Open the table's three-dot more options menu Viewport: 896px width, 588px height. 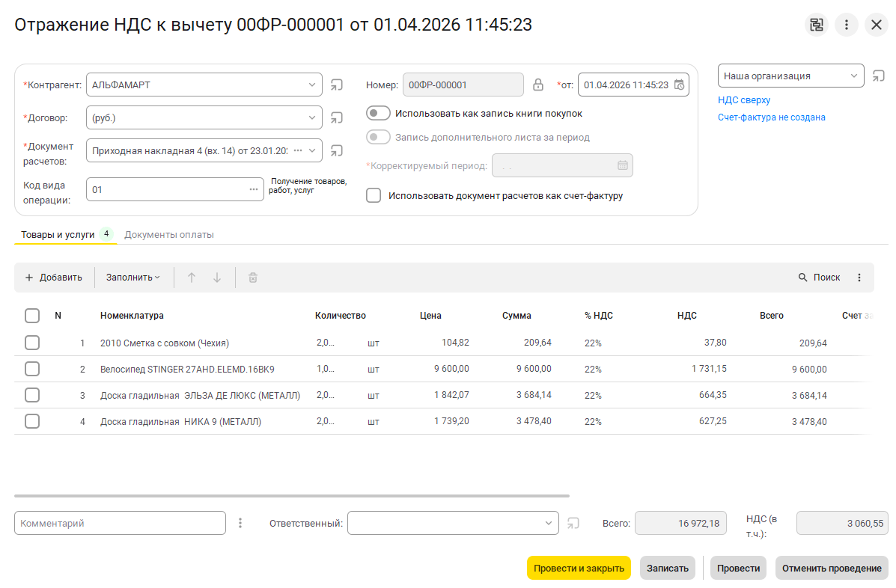click(x=859, y=278)
